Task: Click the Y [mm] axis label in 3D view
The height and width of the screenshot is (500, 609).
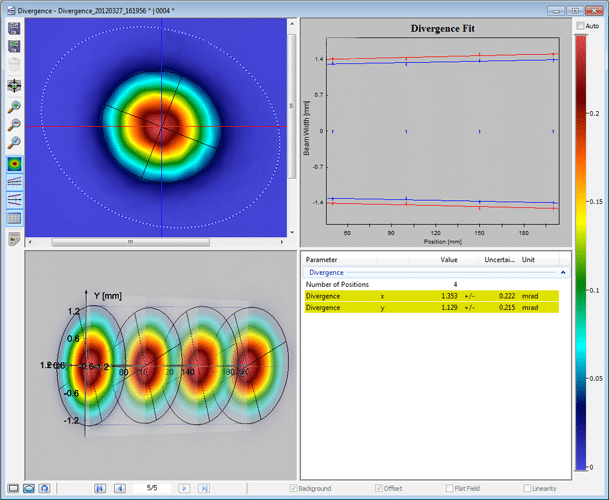Action: coord(108,296)
